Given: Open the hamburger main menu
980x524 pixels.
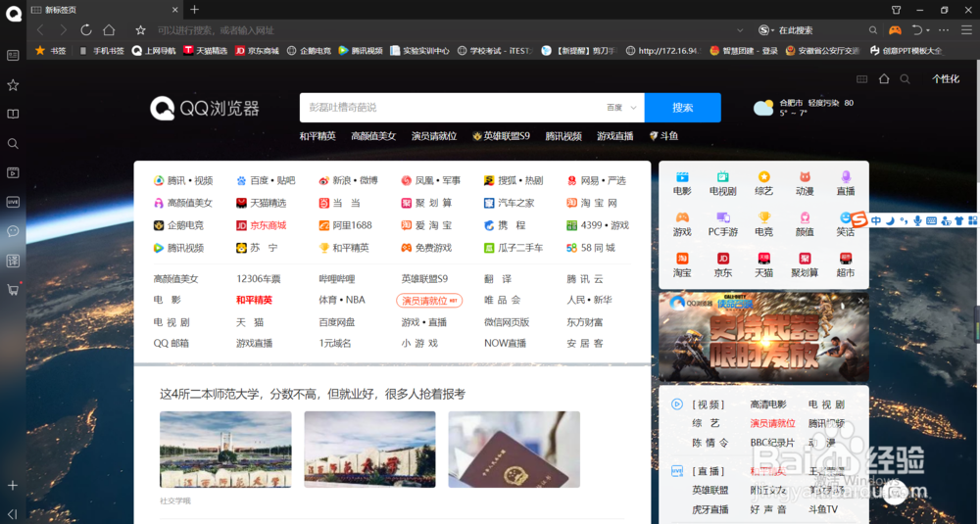Looking at the screenshot, I should click(x=967, y=30).
